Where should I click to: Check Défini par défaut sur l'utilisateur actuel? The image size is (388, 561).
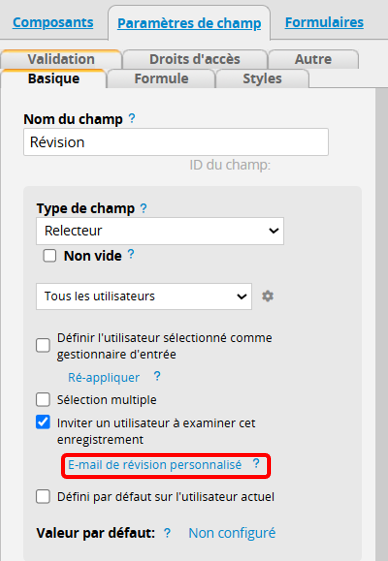(x=43, y=497)
